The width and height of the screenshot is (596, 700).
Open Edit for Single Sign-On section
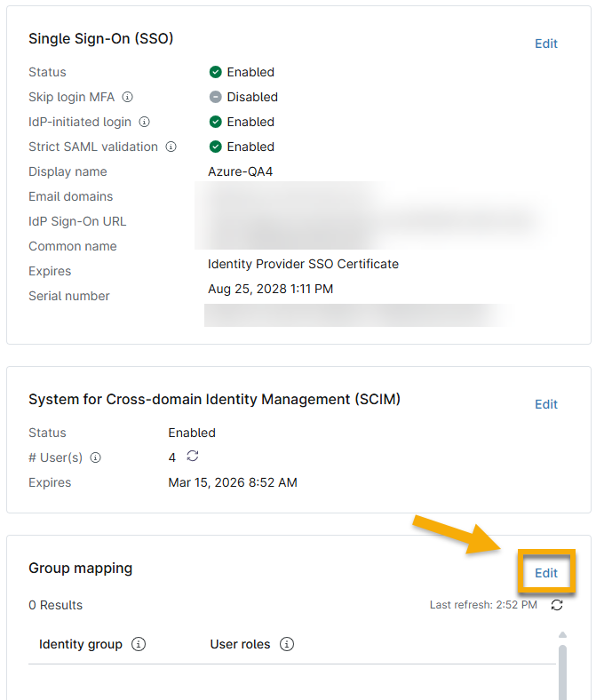point(545,44)
